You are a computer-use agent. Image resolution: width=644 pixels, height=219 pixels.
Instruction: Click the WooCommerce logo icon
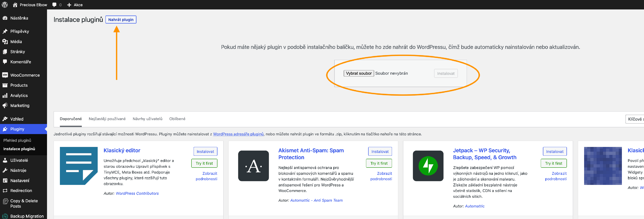[x=5, y=75]
